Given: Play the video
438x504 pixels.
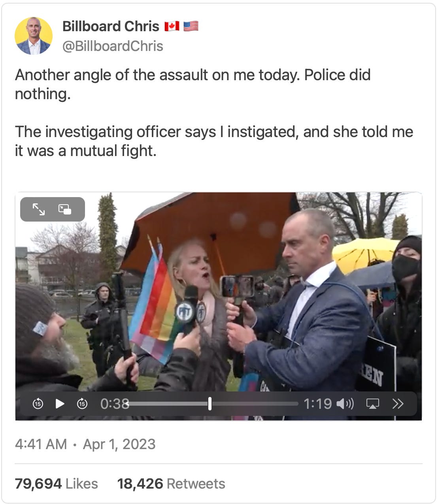Looking at the screenshot, I should 60,404.
